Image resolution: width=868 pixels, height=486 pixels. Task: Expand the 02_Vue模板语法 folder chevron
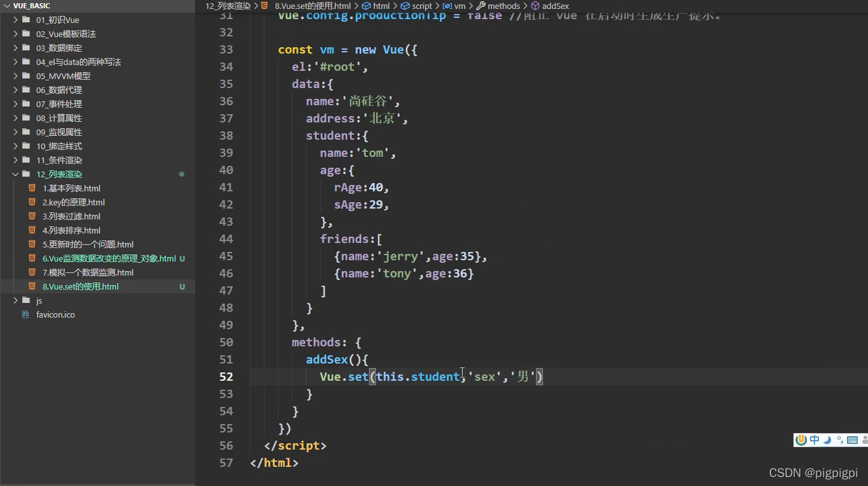[x=15, y=34]
